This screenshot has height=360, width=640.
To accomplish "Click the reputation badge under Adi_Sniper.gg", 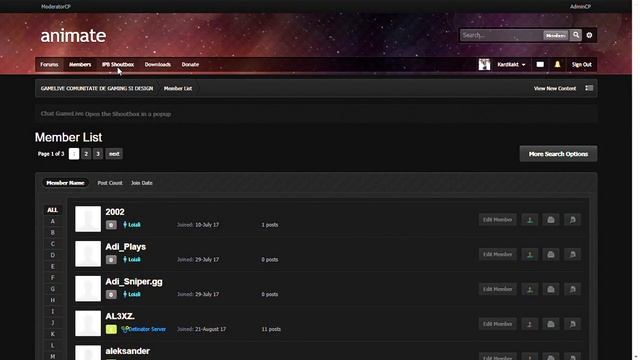I will tap(111, 294).
